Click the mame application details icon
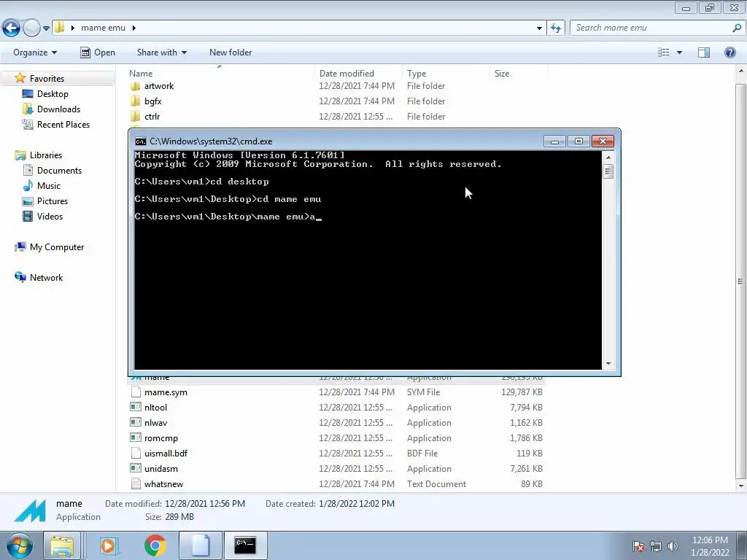 click(29, 510)
